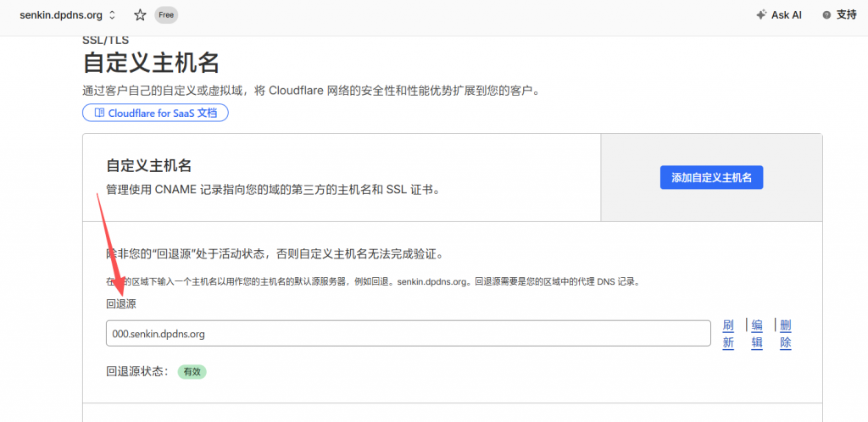Click the question mark support icon

[826, 15]
